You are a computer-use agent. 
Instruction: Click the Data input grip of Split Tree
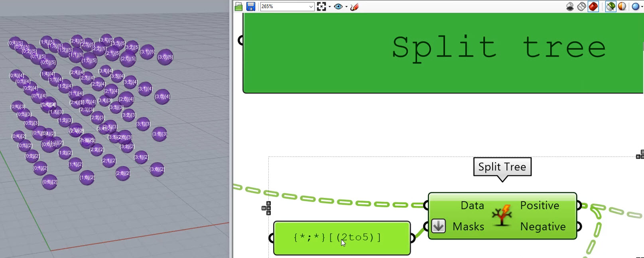426,205
